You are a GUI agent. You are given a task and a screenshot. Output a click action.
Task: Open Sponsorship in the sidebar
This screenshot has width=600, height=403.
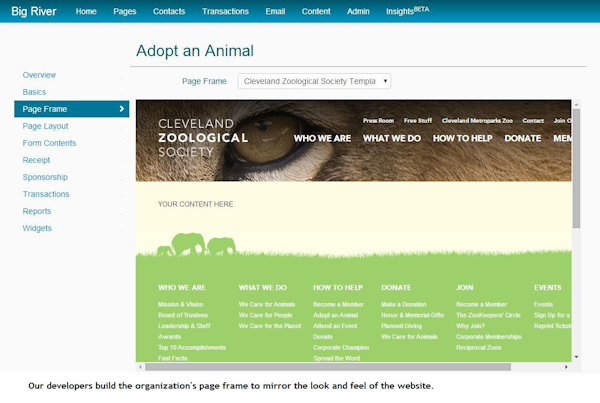pos(45,177)
